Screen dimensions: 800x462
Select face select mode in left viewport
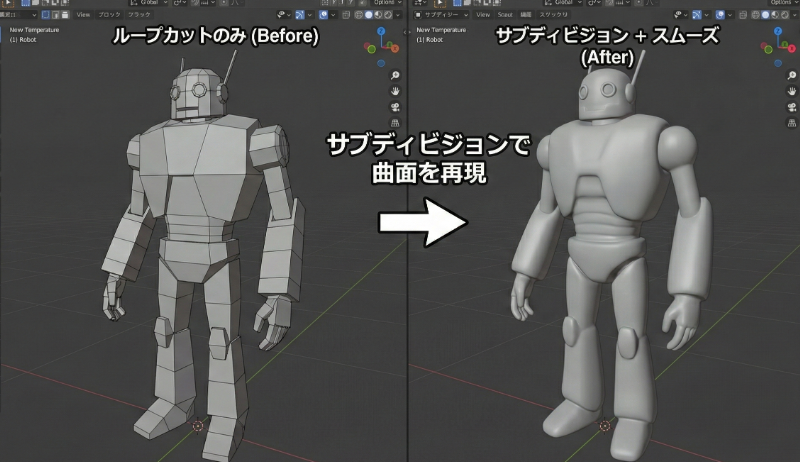[65, 15]
